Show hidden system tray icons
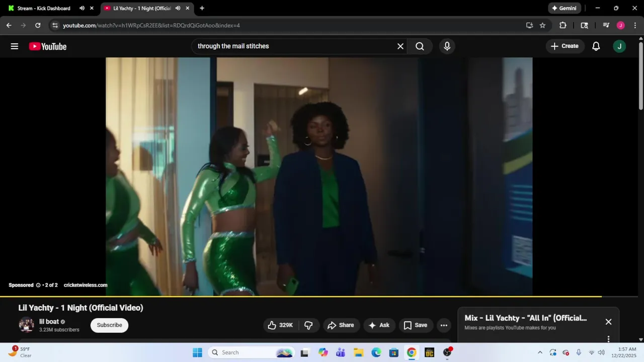The image size is (644, 362). [x=540, y=352]
